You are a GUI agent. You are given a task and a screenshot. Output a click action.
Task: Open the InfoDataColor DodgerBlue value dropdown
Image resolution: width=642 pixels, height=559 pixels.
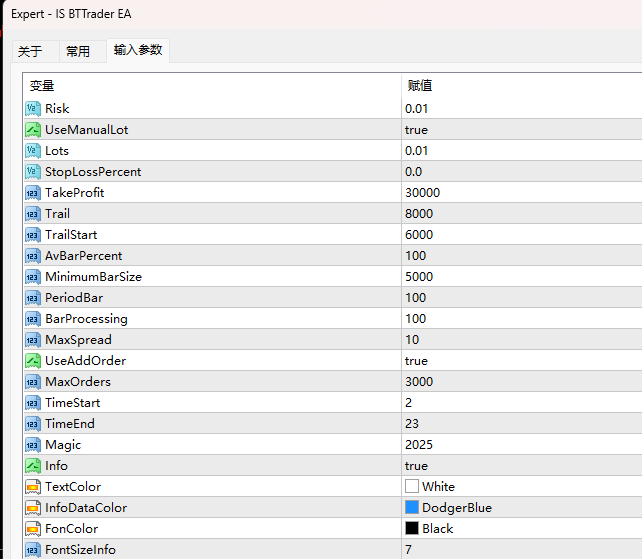(x=522, y=508)
